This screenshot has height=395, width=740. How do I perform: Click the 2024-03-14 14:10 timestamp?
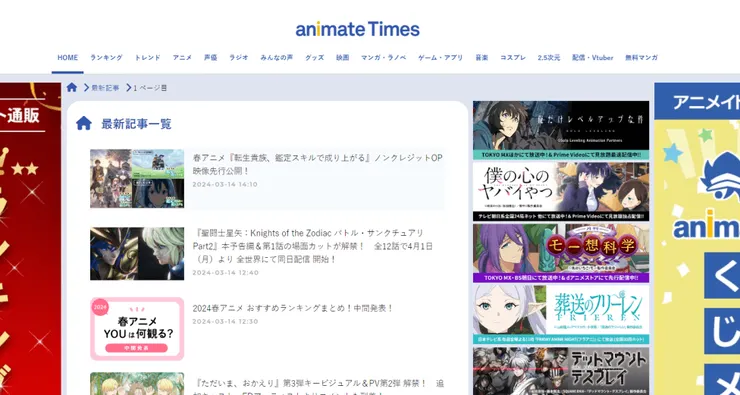click(225, 184)
